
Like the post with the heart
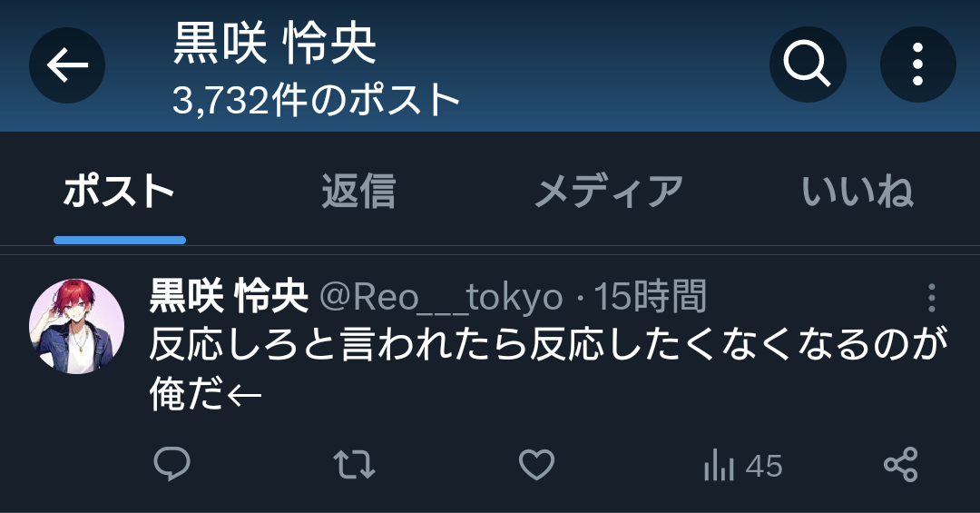tap(537, 465)
